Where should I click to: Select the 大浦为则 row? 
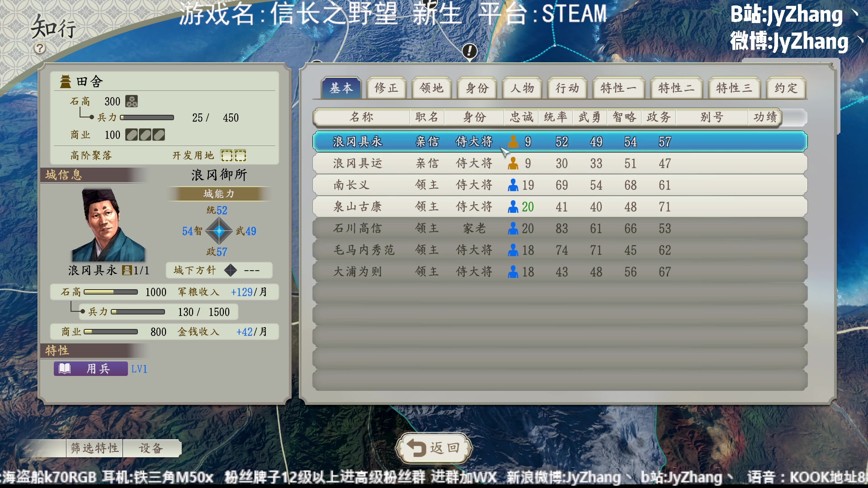[560, 272]
